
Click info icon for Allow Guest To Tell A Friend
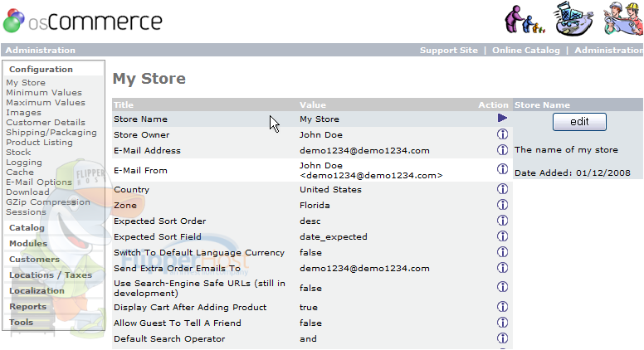tap(502, 323)
